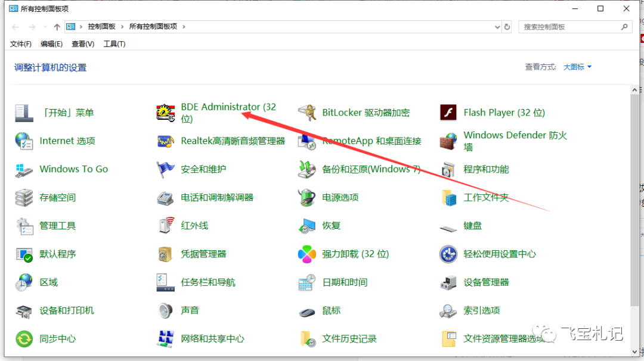The width and height of the screenshot is (644, 361).
Task: Refresh the control panel view
Action: [x=507, y=27]
